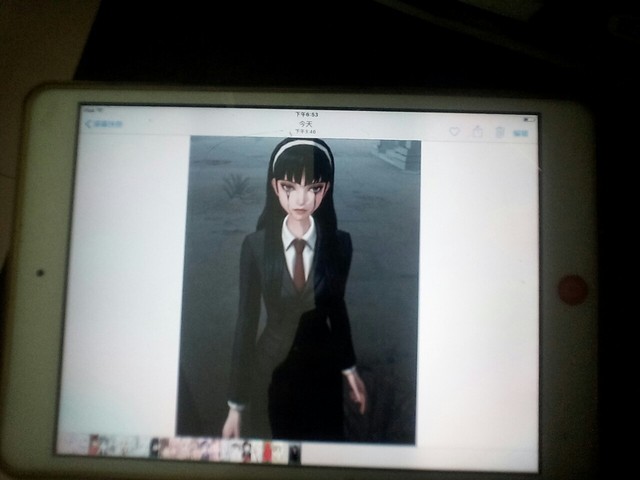Select the leftmost red-haired thumbnail in strip

pos(96,444)
